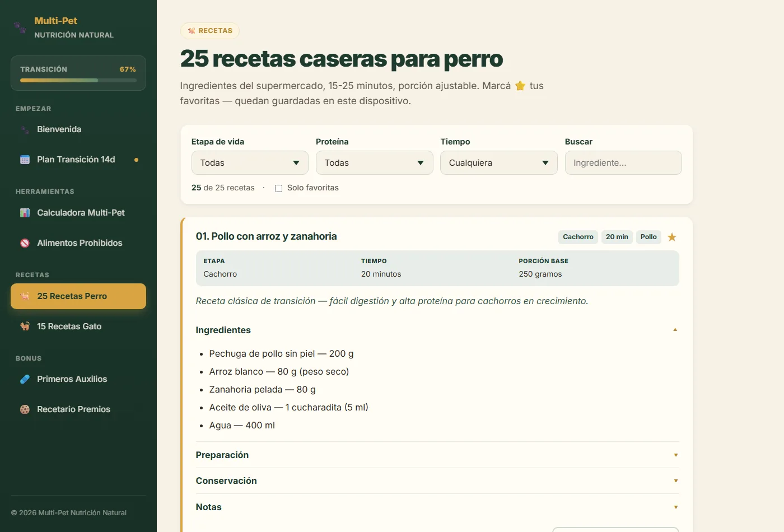Select 25 Recetas Perro menu item
784x532 pixels.
(x=78, y=296)
